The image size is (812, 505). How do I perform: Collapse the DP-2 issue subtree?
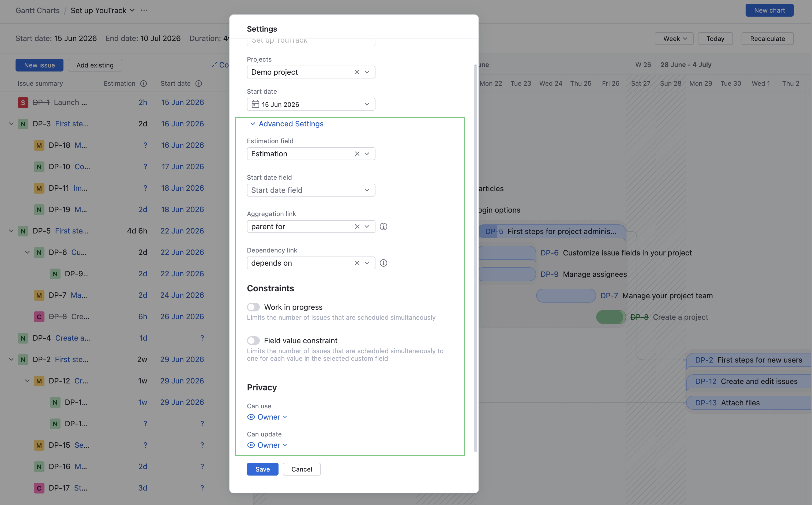pyautogui.click(x=11, y=359)
